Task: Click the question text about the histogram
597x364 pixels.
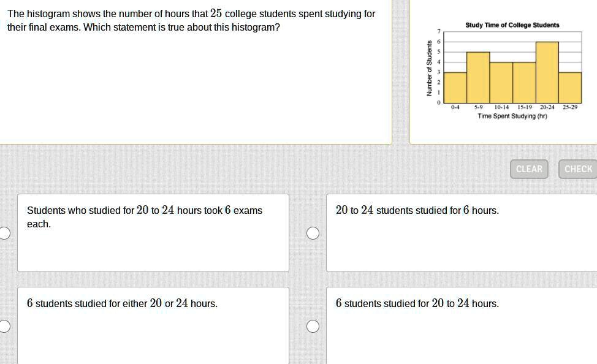Action: tap(190, 20)
